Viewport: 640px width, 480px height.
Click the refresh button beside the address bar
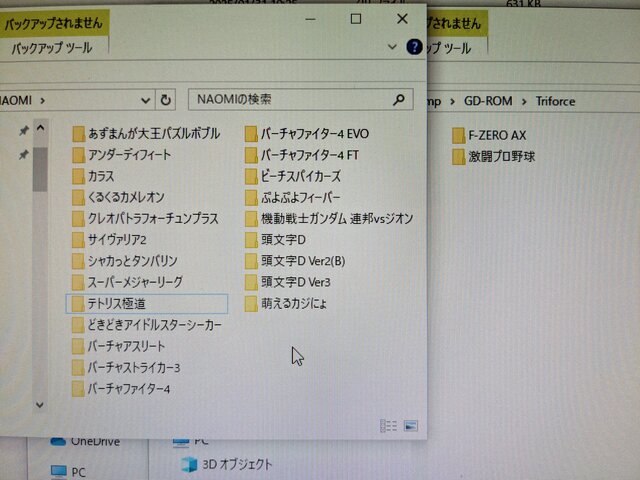coord(165,100)
